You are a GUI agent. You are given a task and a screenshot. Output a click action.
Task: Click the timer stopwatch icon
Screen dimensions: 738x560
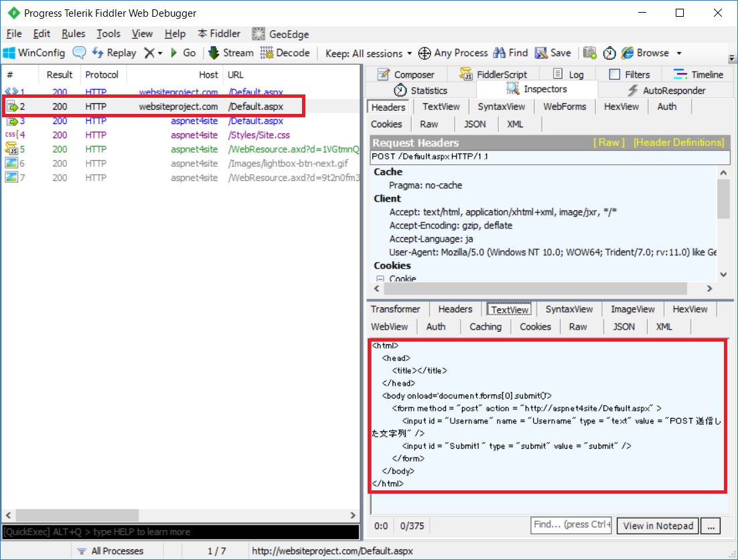point(609,53)
